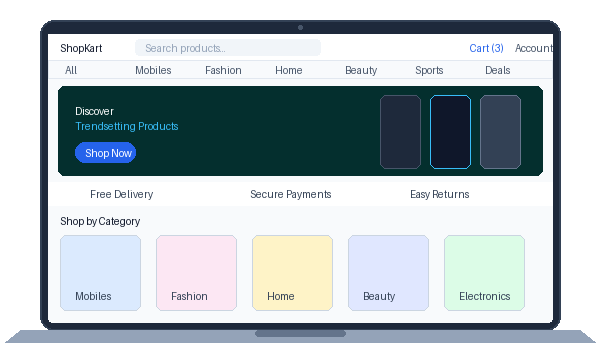Click the Discover banner heading
The image size is (600, 360).
coord(94,111)
